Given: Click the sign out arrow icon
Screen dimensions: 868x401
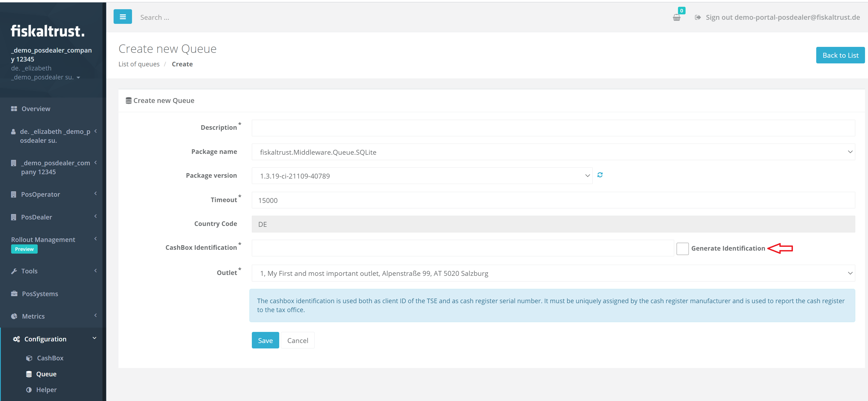Looking at the screenshot, I should [x=697, y=18].
